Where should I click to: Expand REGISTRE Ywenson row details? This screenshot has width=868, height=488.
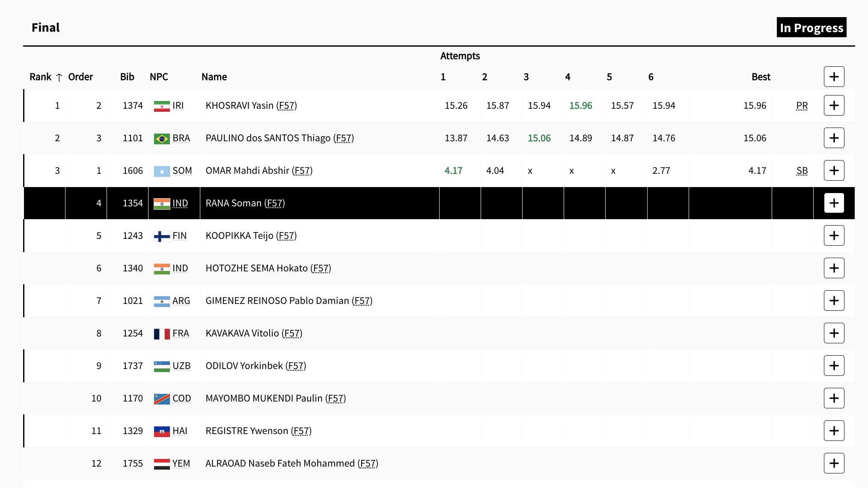(x=834, y=431)
